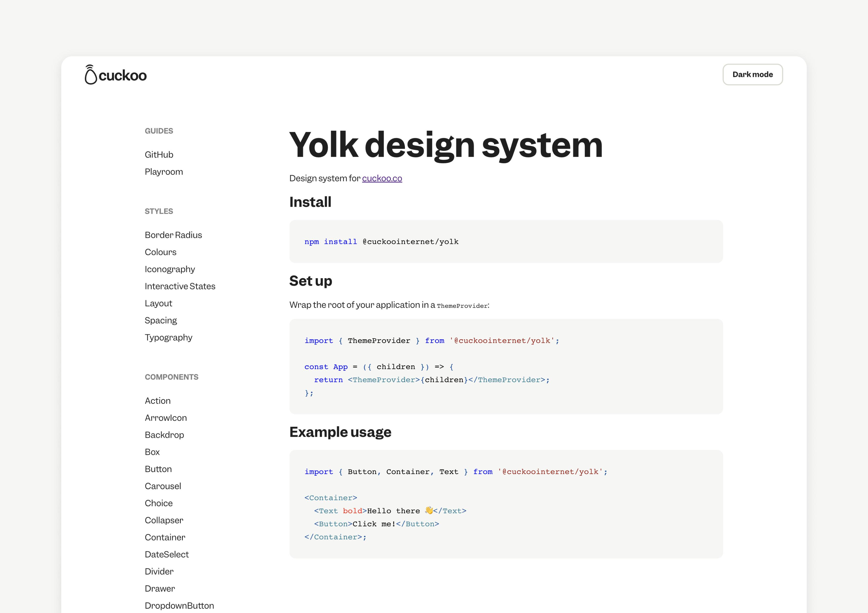Navigate to Iconography page
868x613 pixels.
[170, 269]
